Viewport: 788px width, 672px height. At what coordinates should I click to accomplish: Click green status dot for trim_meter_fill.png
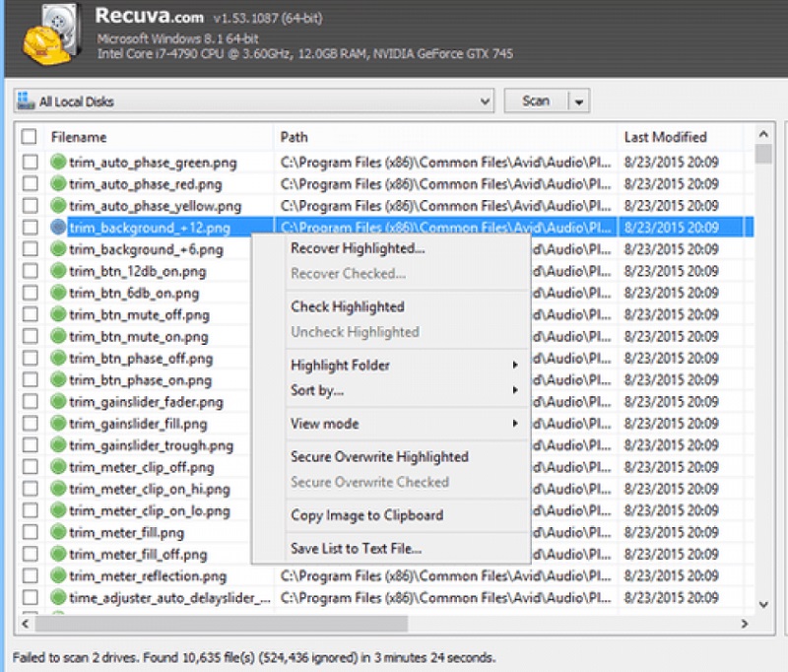59,532
